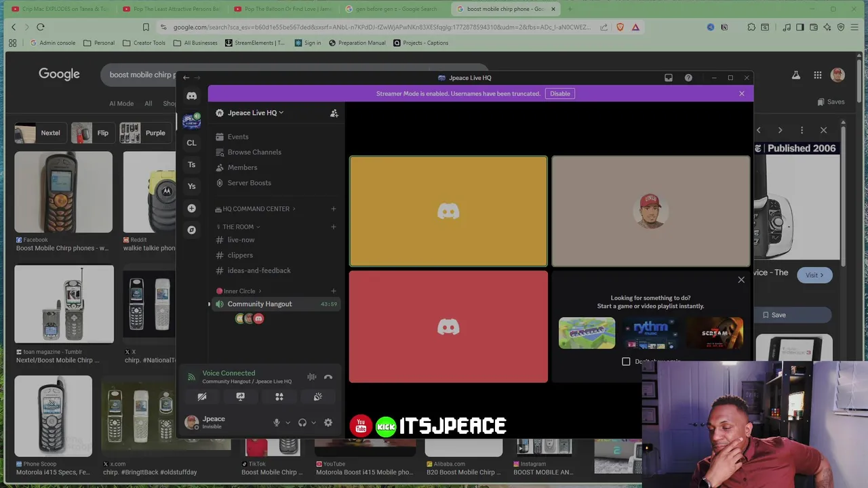The width and height of the screenshot is (868, 488).
Task: Open Server Boosts
Action: [275, 183]
